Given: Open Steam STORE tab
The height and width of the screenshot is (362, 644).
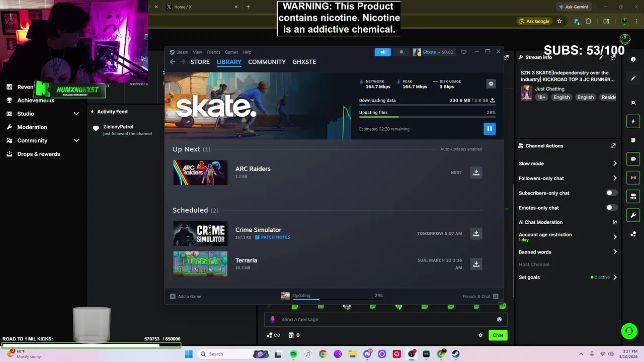Looking at the screenshot, I should click(200, 62).
